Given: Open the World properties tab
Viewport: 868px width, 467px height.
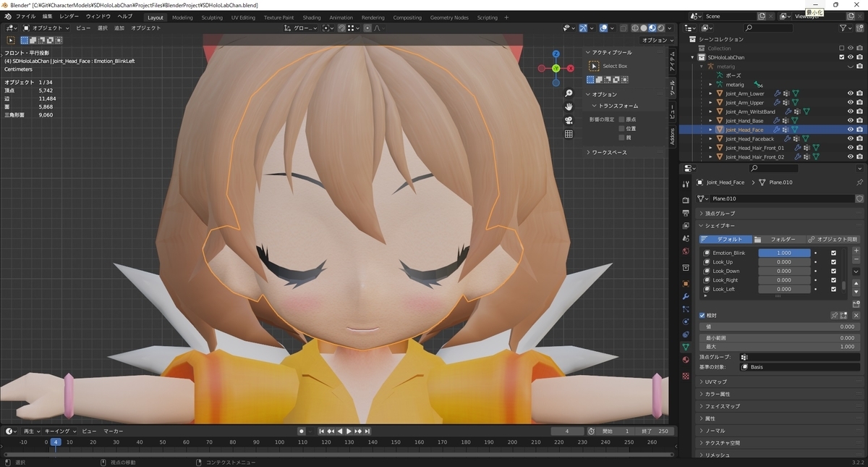Looking at the screenshot, I should click(x=686, y=251).
